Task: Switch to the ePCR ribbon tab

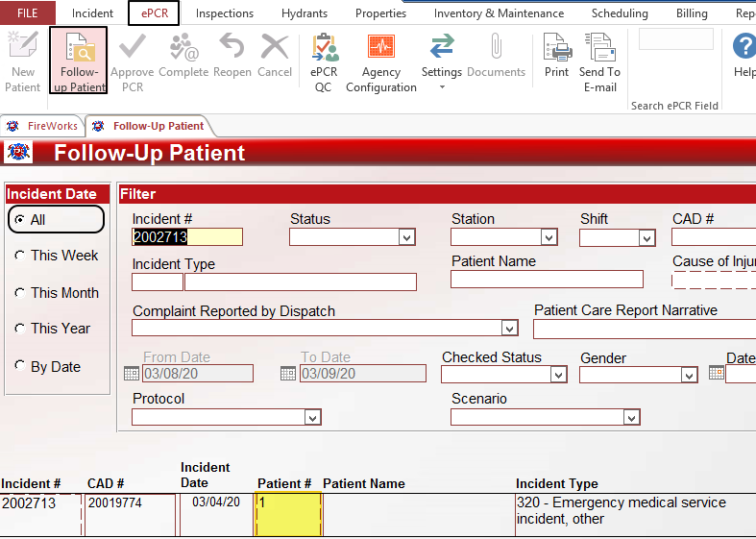Action: point(155,13)
